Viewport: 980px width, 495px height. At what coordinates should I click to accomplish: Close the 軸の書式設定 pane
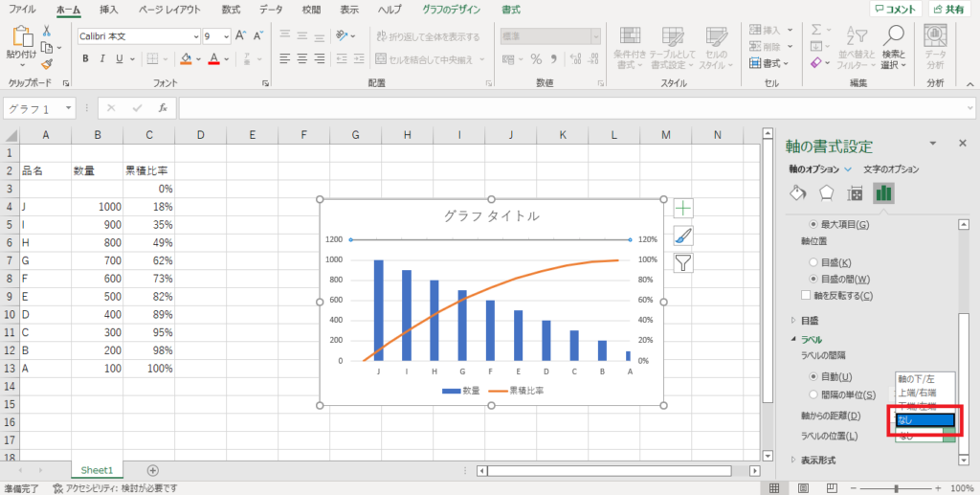pyautogui.click(x=963, y=143)
